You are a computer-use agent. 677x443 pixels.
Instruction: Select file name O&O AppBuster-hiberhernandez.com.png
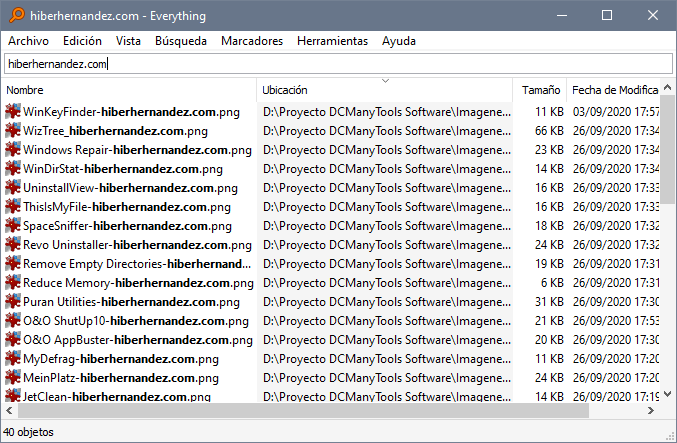pos(138,340)
